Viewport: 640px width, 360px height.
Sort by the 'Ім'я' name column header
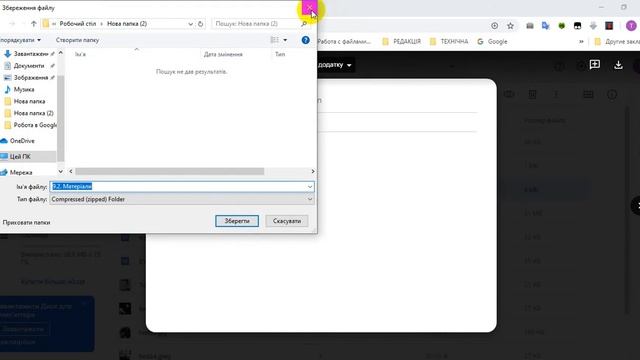[x=80, y=54]
